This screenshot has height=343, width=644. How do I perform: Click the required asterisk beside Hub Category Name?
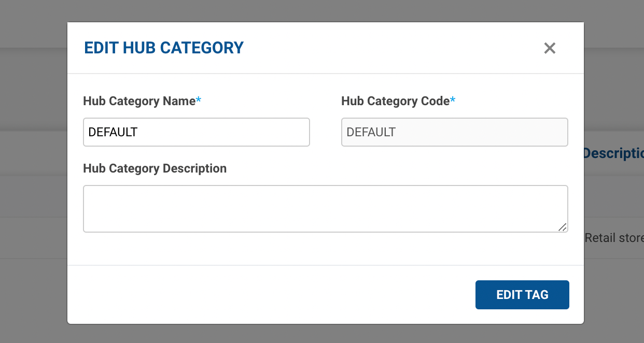198,101
